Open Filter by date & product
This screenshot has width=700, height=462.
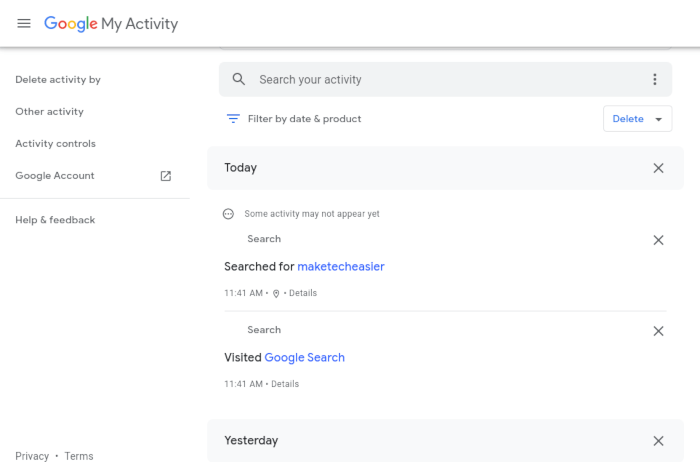pos(304,119)
